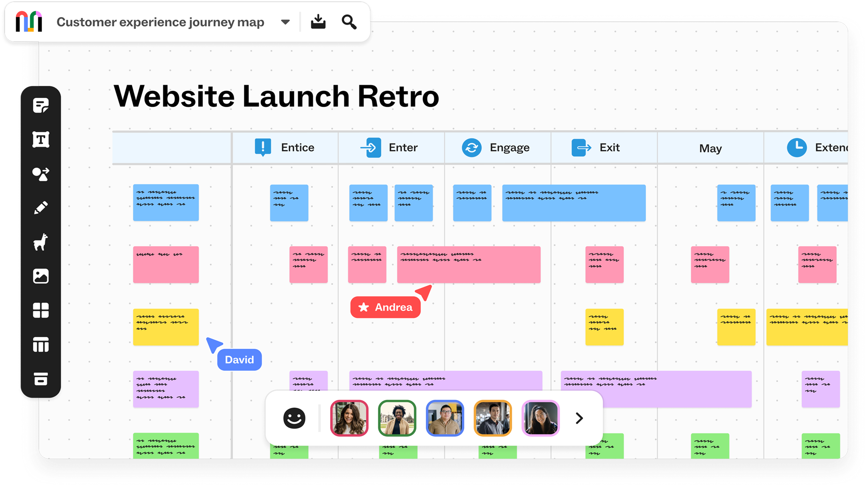Open the four-square grid tool
This screenshot has width=868, height=488.
pos(41,310)
